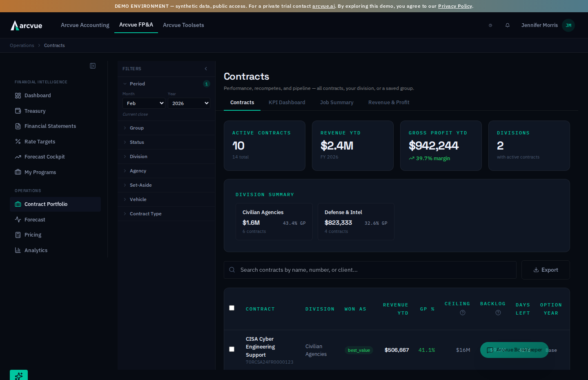This screenshot has width=588, height=380.
Task: Expand the Contract Type filter
Action: pyautogui.click(x=166, y=214)
